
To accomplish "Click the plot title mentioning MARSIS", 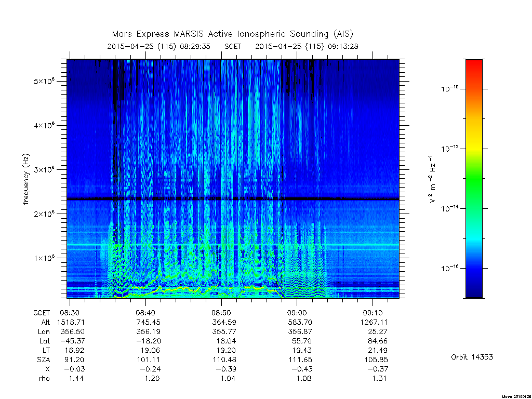I will (232, 34).
